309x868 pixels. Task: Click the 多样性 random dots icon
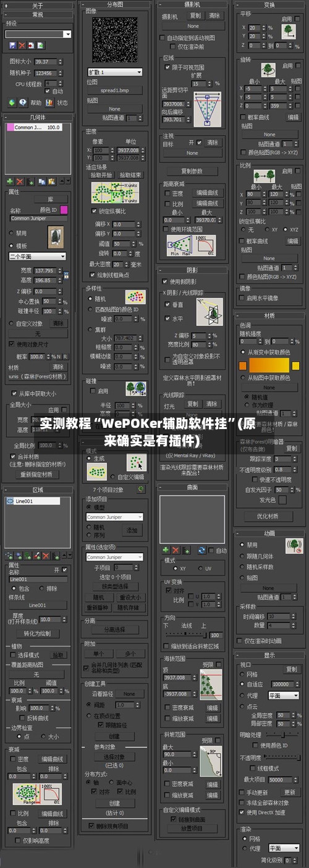[x=135, y=297]
